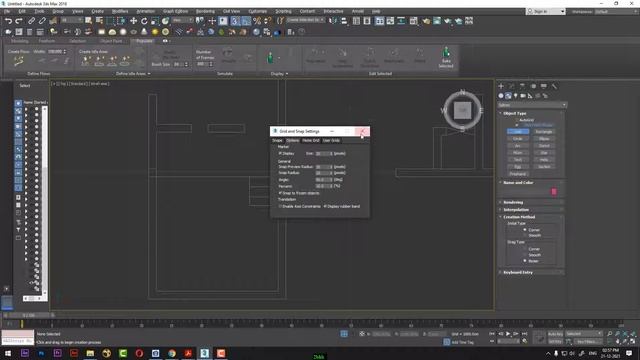Click the Freehand button in Object Type
This screenshot has width=640, height=360.
click(518, 174)
